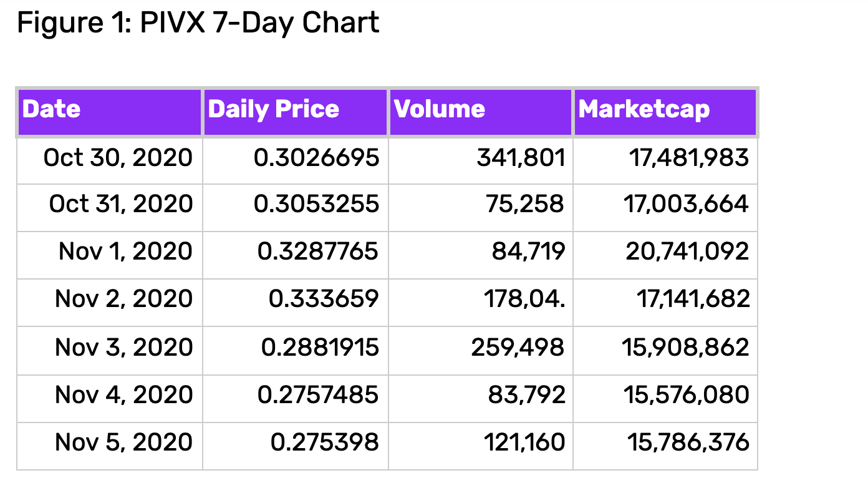
Task: Select the Nov 3, 2020 date cell
Action: (x=110, y=351)
